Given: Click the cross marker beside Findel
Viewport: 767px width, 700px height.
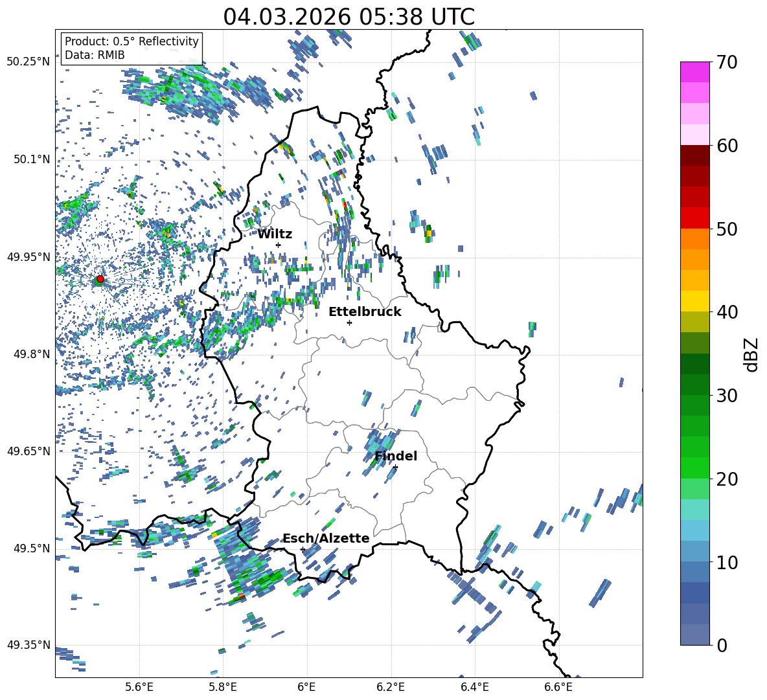Looking at the screenshot, I should point(395,468).
